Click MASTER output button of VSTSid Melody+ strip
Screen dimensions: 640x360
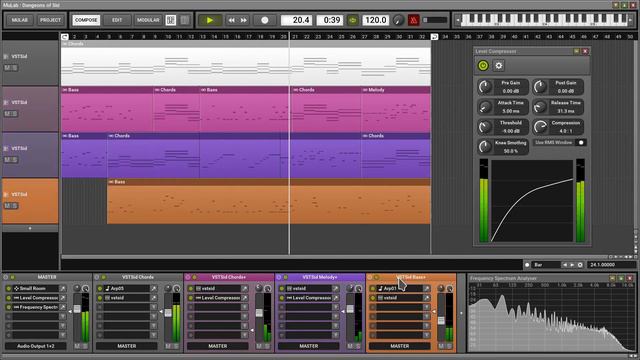tap(309, 346)
